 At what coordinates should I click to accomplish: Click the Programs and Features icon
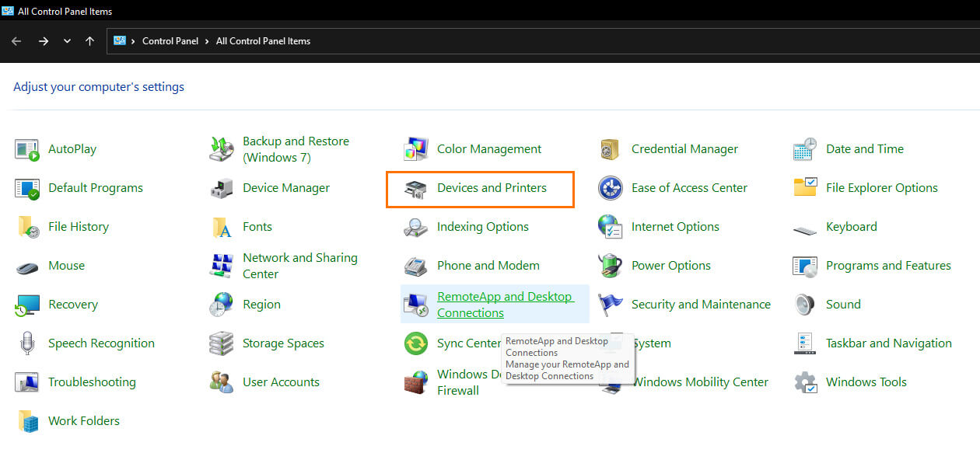pos(805,266)
